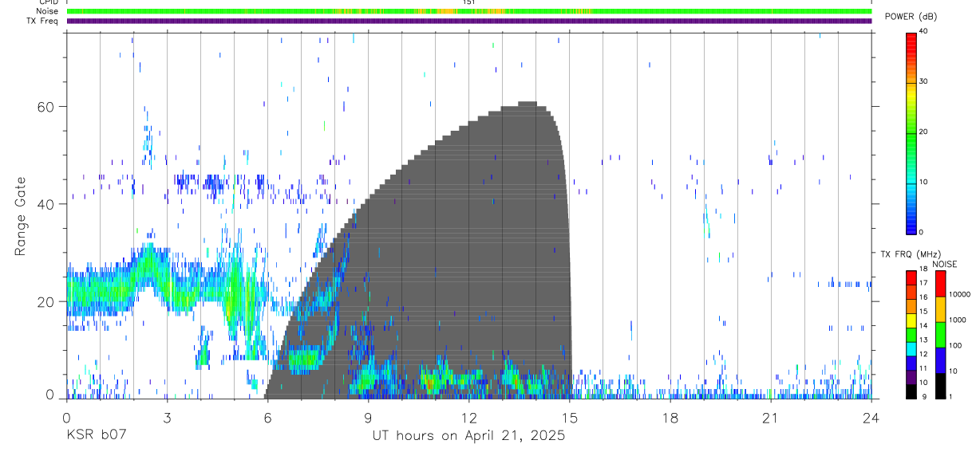Viewport: 980px width, 452px height.
Task: Click the "15" tick on the UT hours axis
Action: [569, 417]
